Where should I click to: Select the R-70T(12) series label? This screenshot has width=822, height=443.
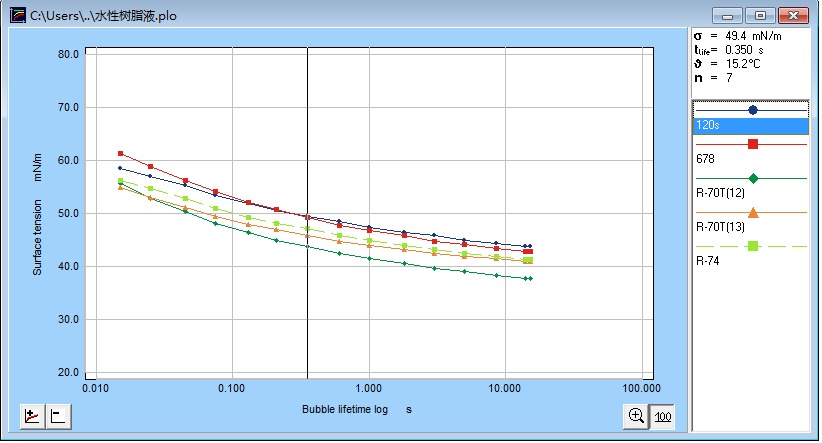(x=718, y=193)
